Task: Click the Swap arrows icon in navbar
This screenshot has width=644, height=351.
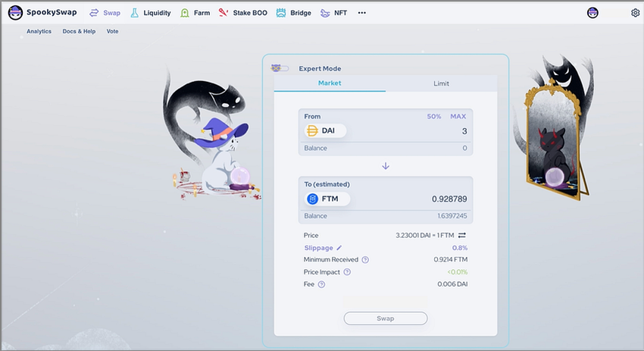Action: pos(94,13)
